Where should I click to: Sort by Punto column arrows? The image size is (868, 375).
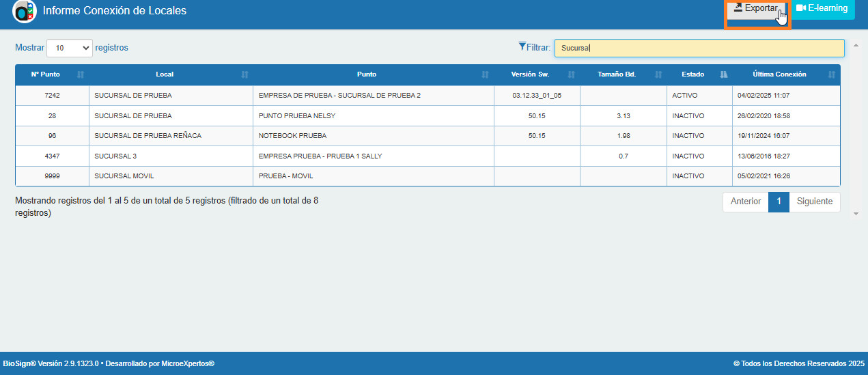tap(485, 74)
